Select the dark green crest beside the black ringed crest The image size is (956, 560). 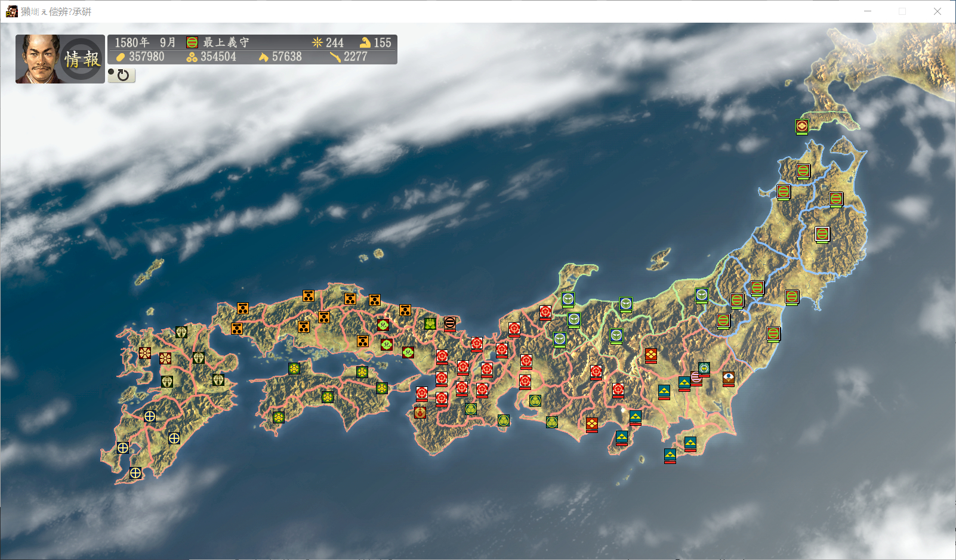click(430, 324)
